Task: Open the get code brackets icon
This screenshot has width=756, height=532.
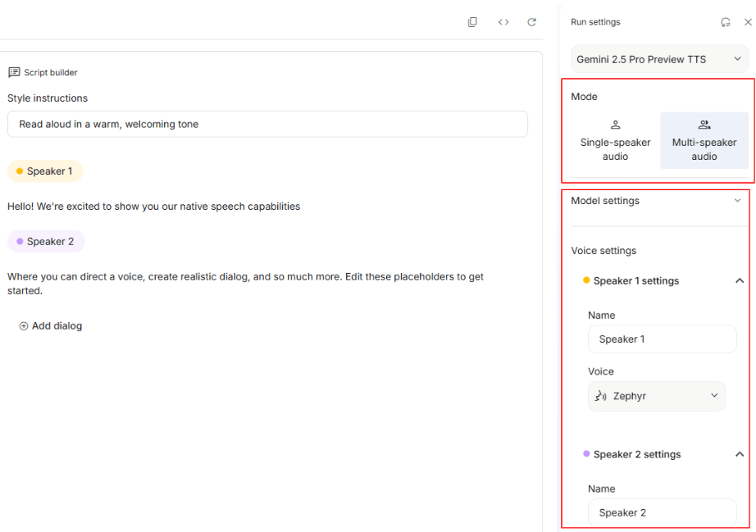Action: pyautogui.click(x=503, y=22)
